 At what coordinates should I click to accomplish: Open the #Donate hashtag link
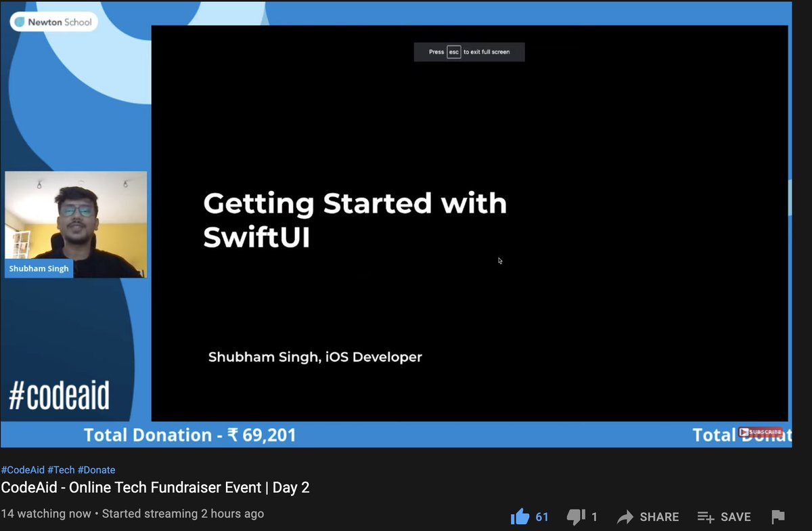[x=97, y=470]
